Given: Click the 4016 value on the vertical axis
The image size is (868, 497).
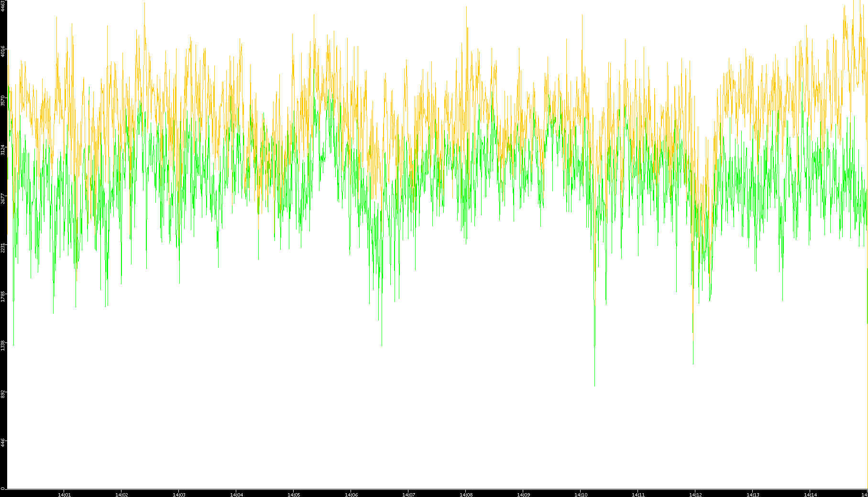Looking at the screenshot, I should click(3, 51).
